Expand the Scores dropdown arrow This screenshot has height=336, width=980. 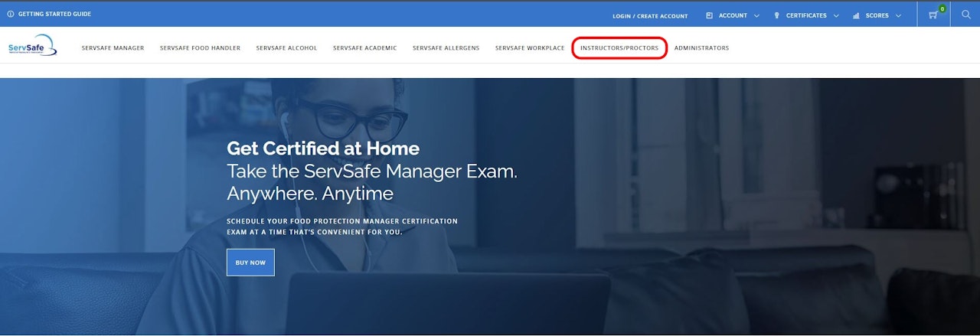coord(899,15)
